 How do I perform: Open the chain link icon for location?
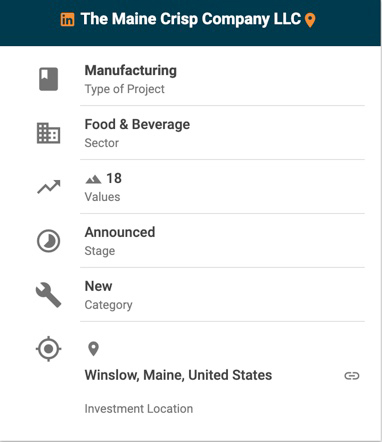point(352,376)
